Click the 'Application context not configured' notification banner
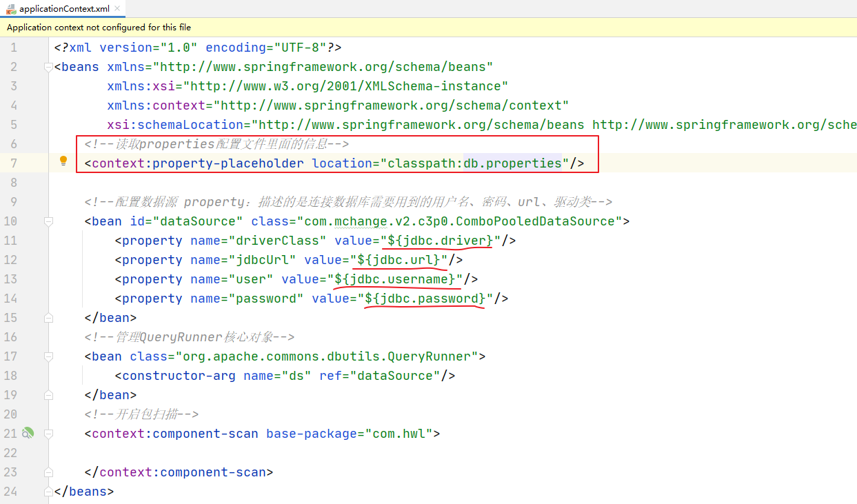Screen dimensions: 857x504 (428, 28)
